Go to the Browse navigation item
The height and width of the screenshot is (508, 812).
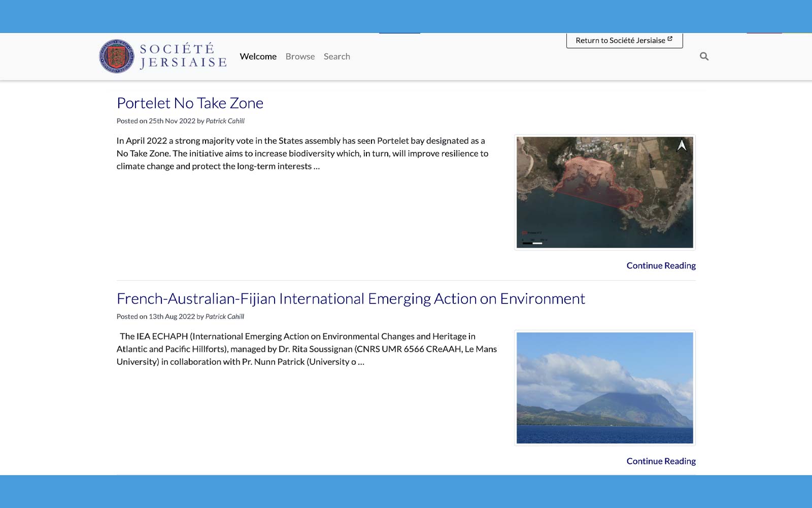coord(300,56)
